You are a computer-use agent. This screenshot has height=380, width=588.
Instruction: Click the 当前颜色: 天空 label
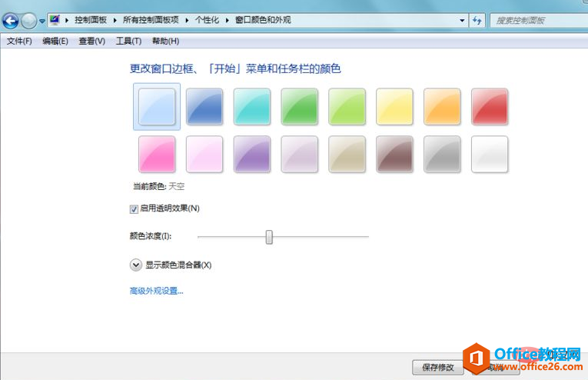coord(158,186)
